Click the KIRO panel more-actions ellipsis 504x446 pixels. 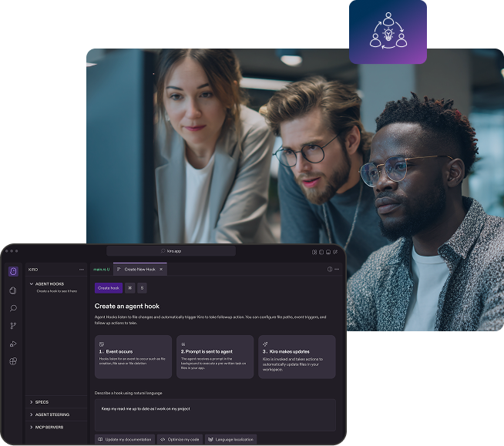click(x=82, y=270)
